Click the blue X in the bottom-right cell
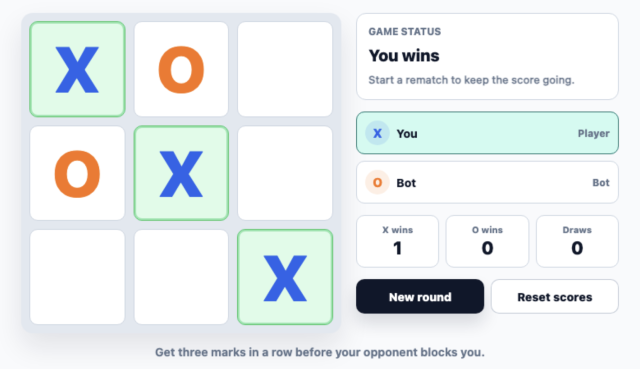 click(x=285, y=278)
